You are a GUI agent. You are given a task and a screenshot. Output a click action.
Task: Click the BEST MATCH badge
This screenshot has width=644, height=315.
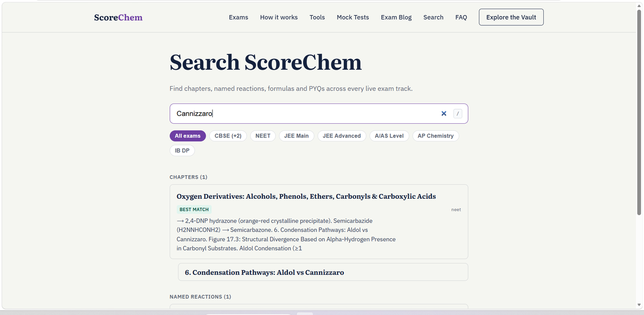tap(194, 209)
